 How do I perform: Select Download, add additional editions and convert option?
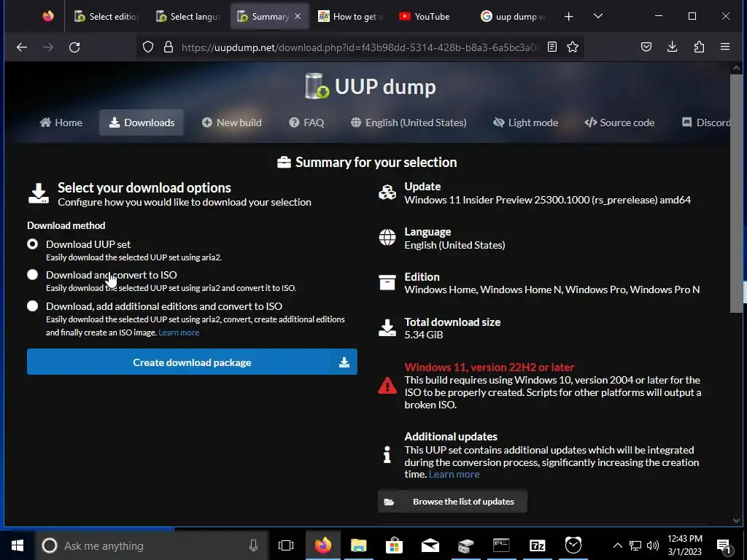point(32,306)
